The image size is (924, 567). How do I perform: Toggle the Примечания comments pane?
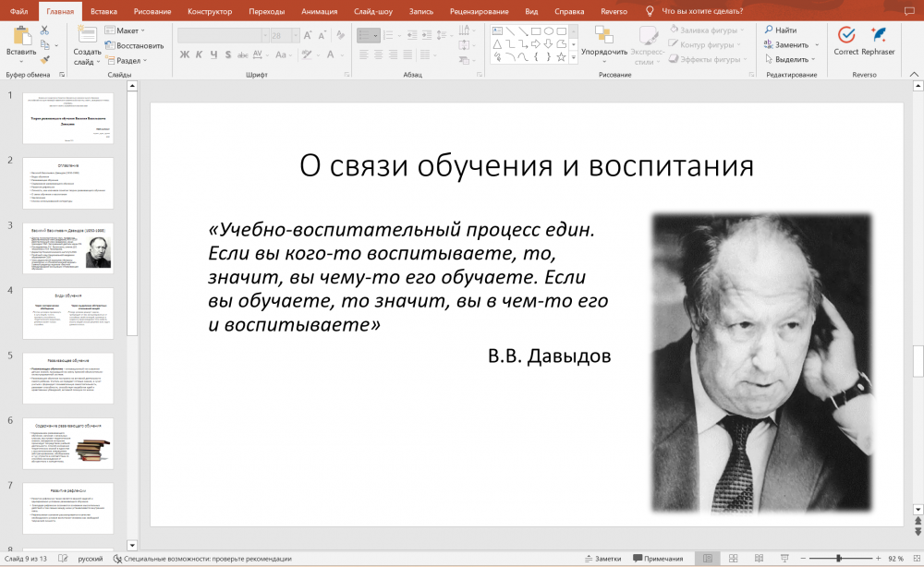pos(658,559)
